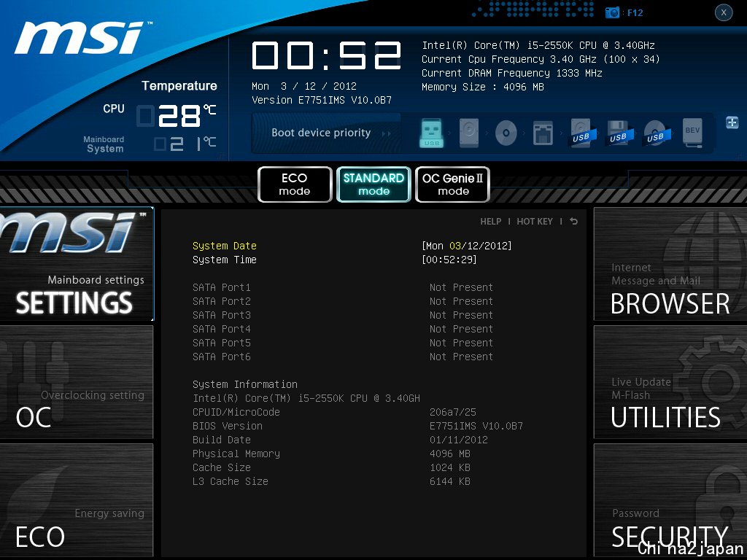Select the SATA Port1 row

pos(343,287)
